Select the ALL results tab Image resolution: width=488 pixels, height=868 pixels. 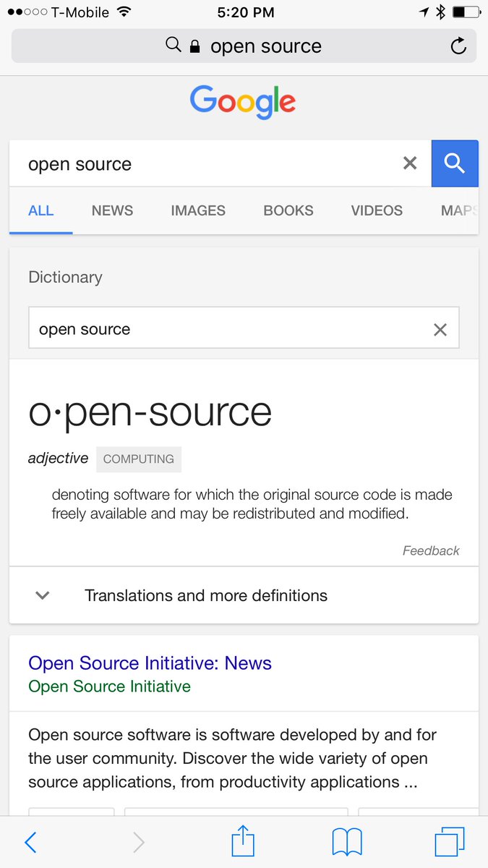tap(40, 210)
